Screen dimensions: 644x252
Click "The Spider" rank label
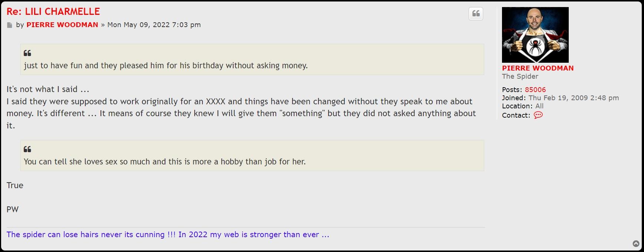pos(520,76)
